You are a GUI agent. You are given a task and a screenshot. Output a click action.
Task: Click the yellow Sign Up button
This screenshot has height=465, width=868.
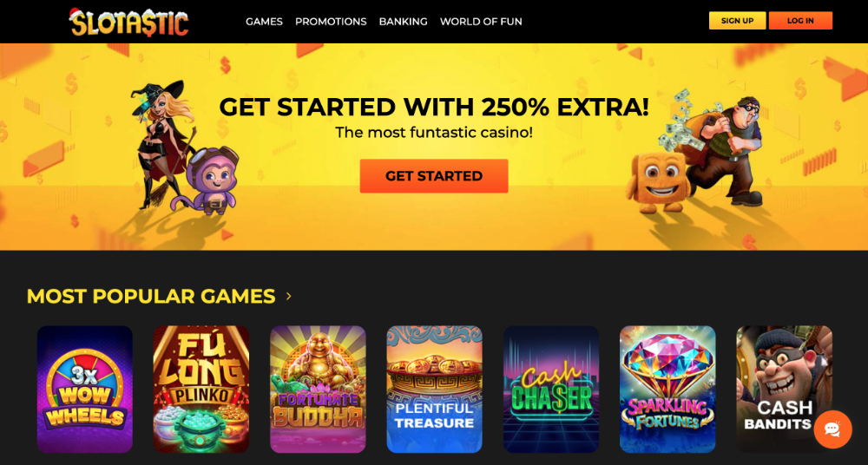737,21
